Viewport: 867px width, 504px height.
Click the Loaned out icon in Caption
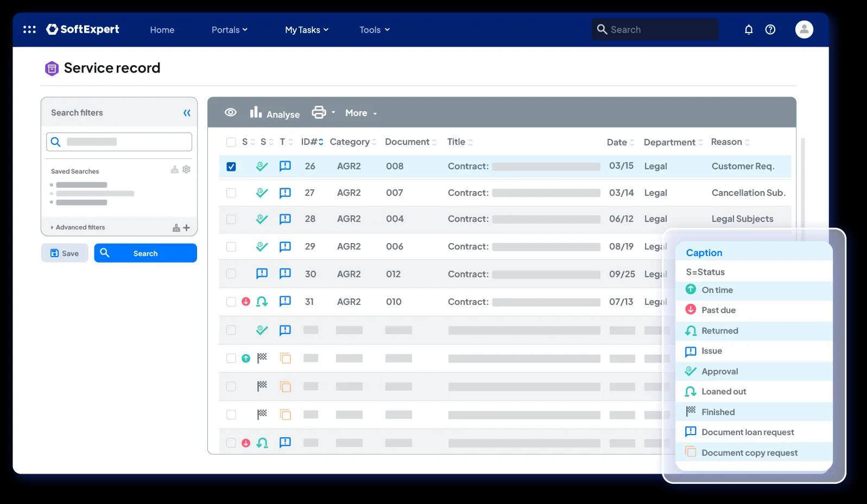(x=691, y=391)
